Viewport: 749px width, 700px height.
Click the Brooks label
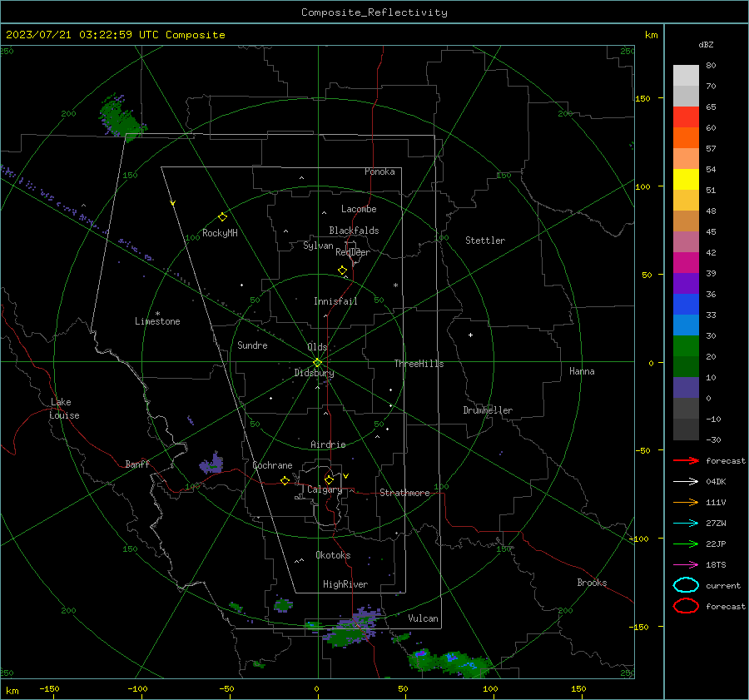[592, 583]
